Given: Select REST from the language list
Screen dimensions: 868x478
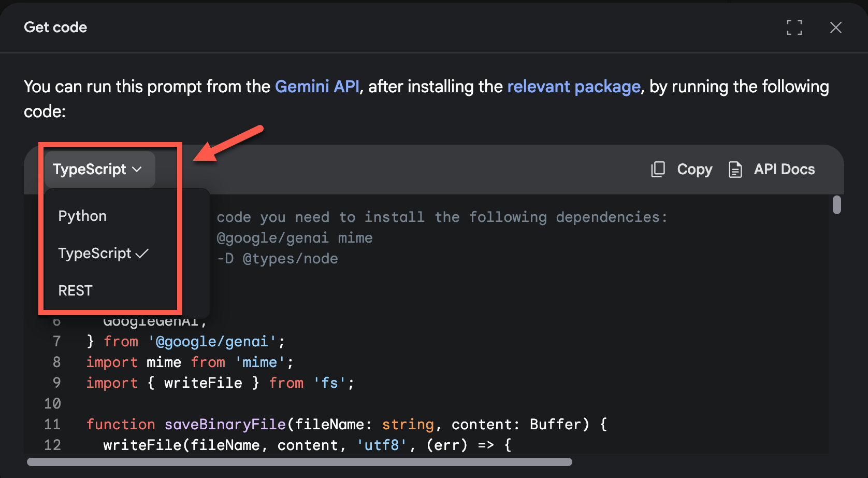Looking at the screenshot, I should coord(75,290).
